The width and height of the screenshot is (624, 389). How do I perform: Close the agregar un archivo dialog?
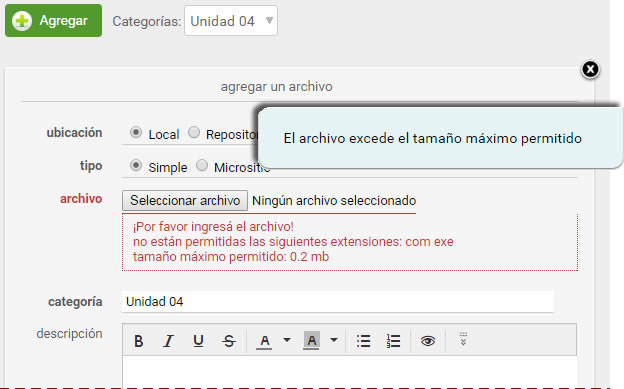pyautogui.click(x=590, y=70)
